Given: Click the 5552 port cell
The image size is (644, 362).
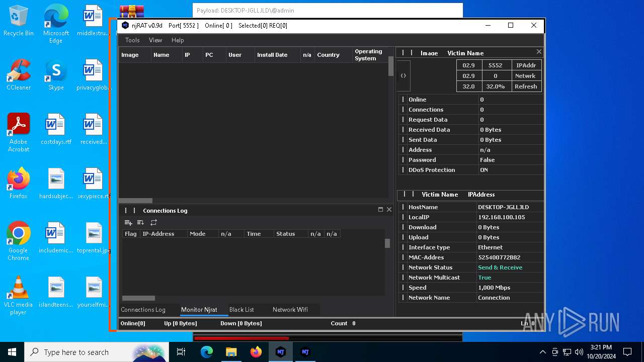Looking at the screenshot, I should coord(496,65).
